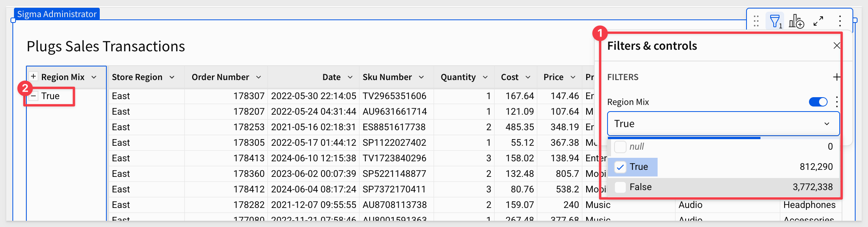Viewport: 868px width, 227px height.
Task: Click the Region Mix filter label
Action: pos(628,102)
